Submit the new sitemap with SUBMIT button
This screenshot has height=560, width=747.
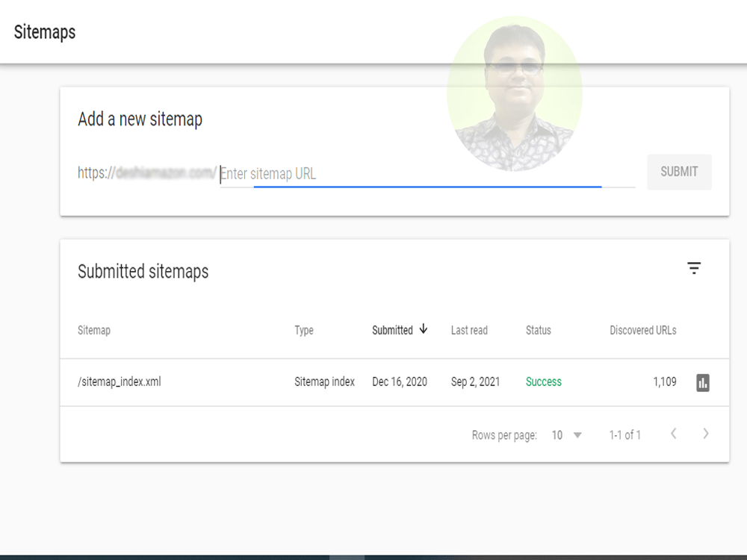(679, 172)
